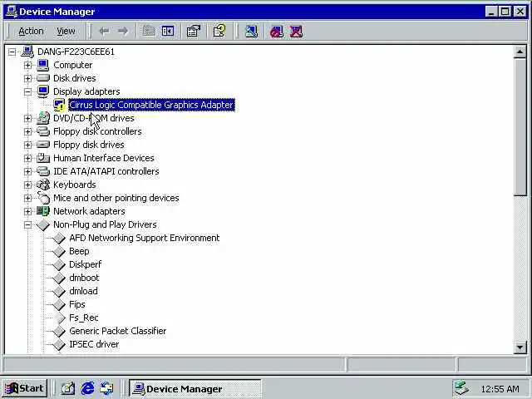Click the system tray hardware icon
This screenshot has width=532, height=399.
pos(462,389)
